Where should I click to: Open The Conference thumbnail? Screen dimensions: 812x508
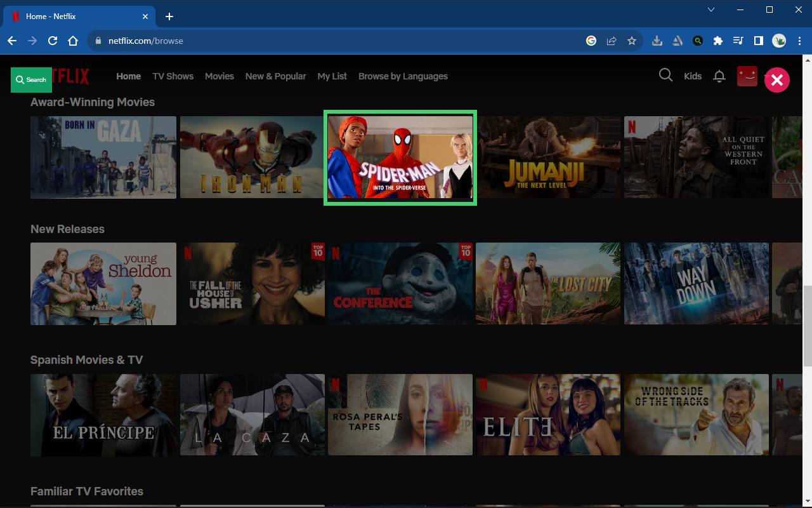[400, 284]
